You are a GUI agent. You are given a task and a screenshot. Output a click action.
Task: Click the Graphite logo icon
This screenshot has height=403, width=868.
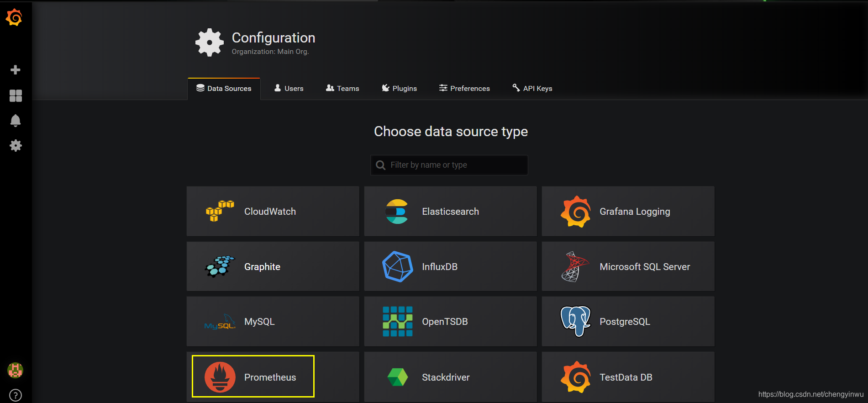tap(220, 266)
